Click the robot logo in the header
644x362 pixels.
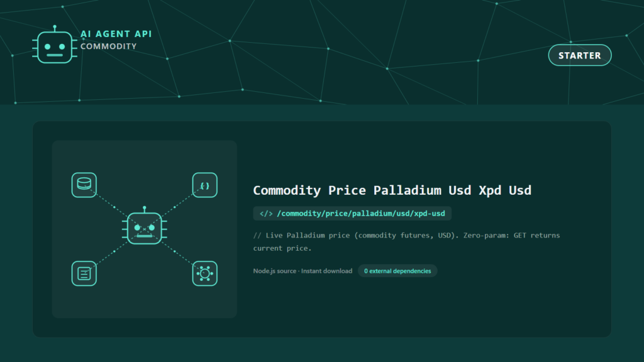(x=55, y=45)
